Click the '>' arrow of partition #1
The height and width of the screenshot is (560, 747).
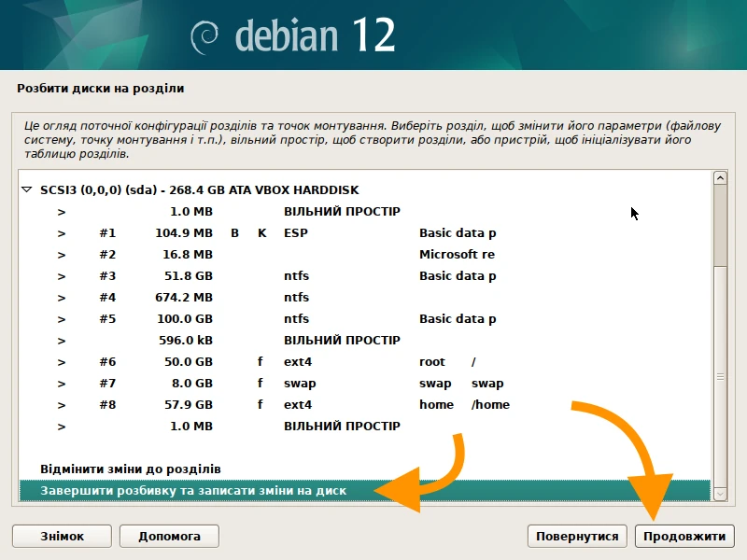pos(62,233)
